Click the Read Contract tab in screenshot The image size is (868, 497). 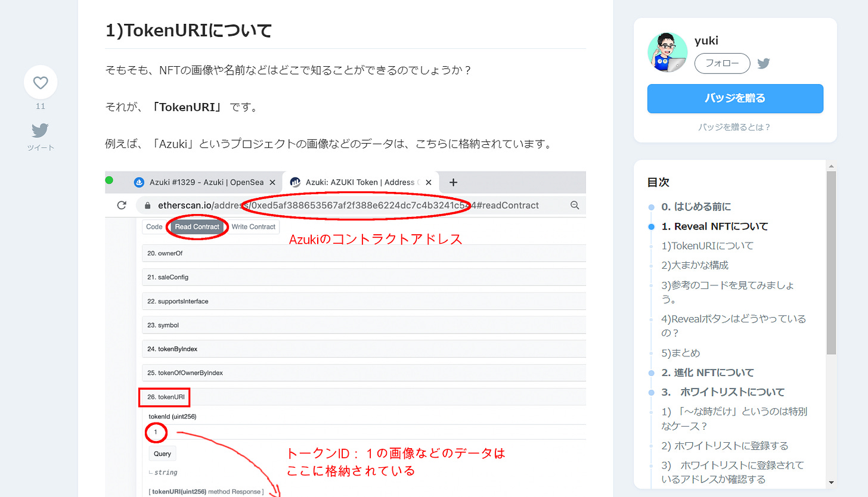click(197, 226)
